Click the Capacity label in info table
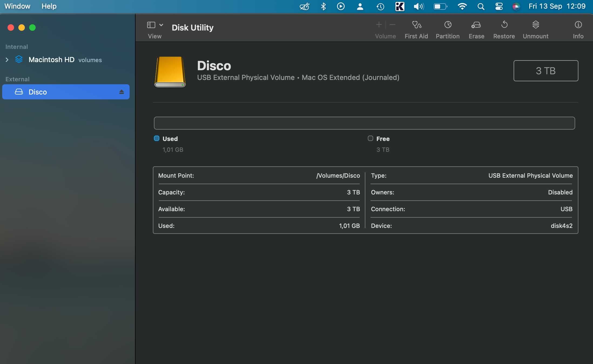593x364 pixels. 171,192
